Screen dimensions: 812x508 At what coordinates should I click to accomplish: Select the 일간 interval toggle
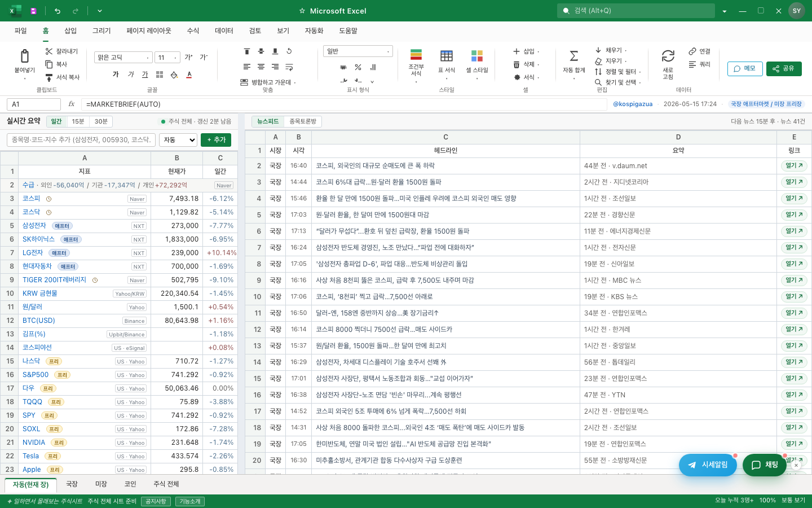(x=56, y=121)
